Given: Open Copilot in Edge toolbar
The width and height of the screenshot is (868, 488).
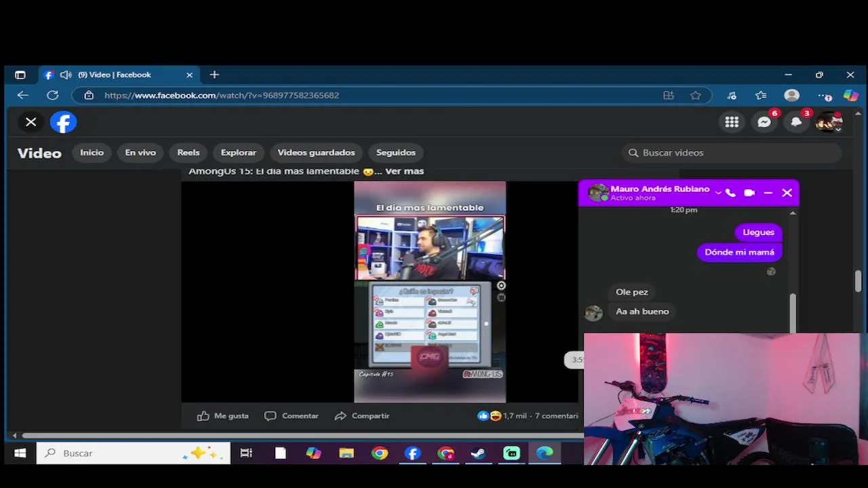Looking at the screenshot, I should coord(850,96).
